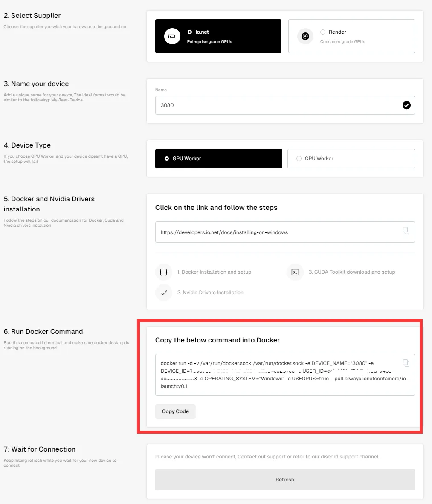Click the developers.io.net documentation URL
432x504 pixels.
coord(224,232)
